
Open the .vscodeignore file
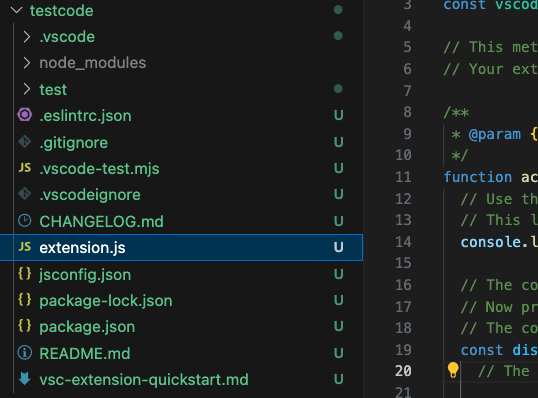pyautogui.click(x=90, y=195)
